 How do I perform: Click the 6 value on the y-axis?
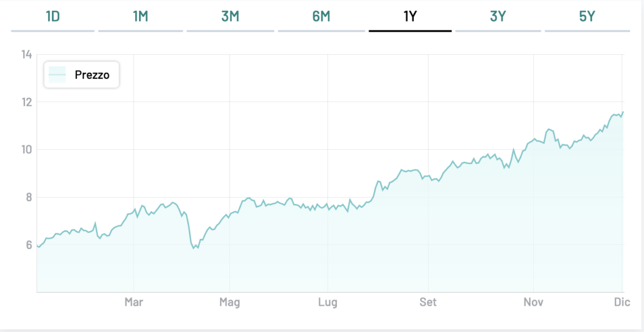tap(29, 245)
